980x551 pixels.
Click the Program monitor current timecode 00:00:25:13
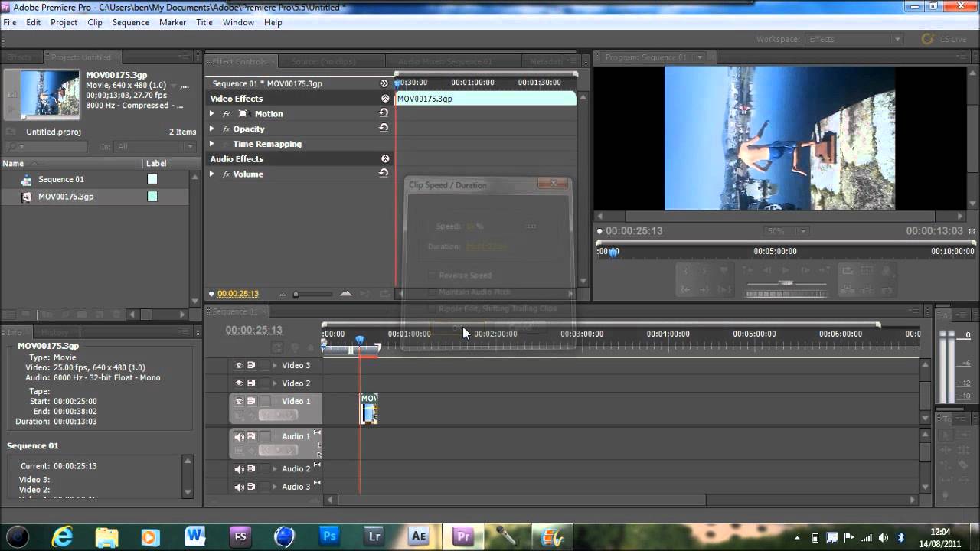pos(634,230)
